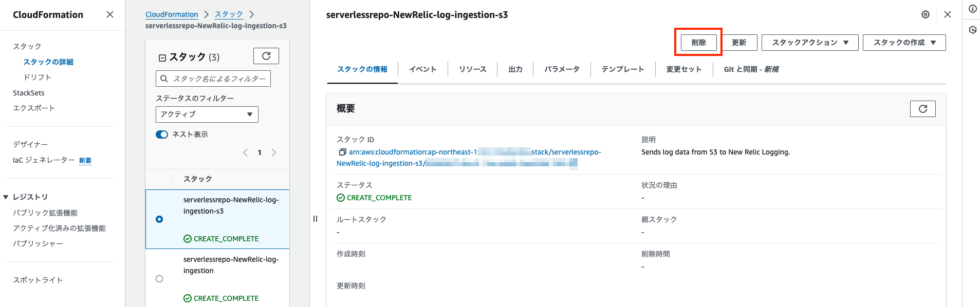The height and width of the screenshot is (307, 980).
Task: Switch to the イベント tab
Action: [x=422, y=69]
